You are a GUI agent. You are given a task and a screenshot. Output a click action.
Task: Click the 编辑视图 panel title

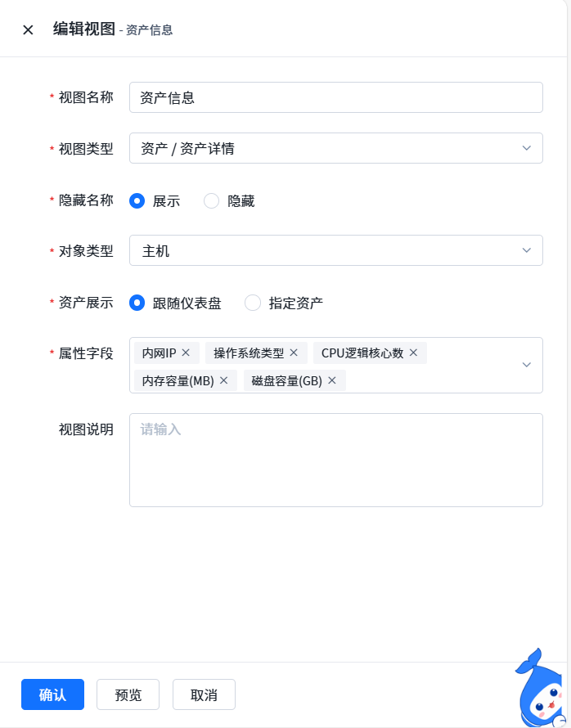(84, 29)
